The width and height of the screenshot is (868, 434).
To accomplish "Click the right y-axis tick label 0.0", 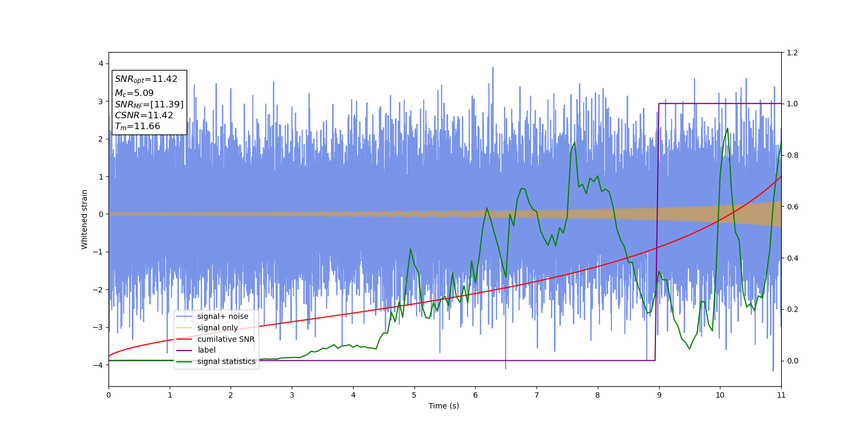I will tap(793, 361).
